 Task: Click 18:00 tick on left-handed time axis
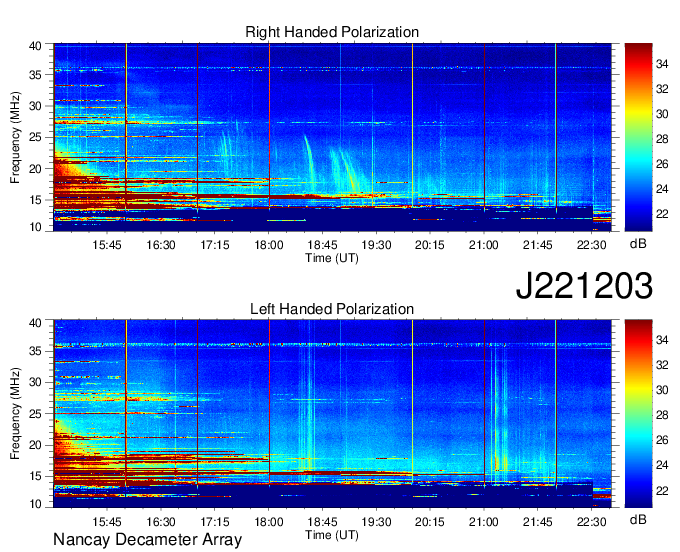click(269, 522)
